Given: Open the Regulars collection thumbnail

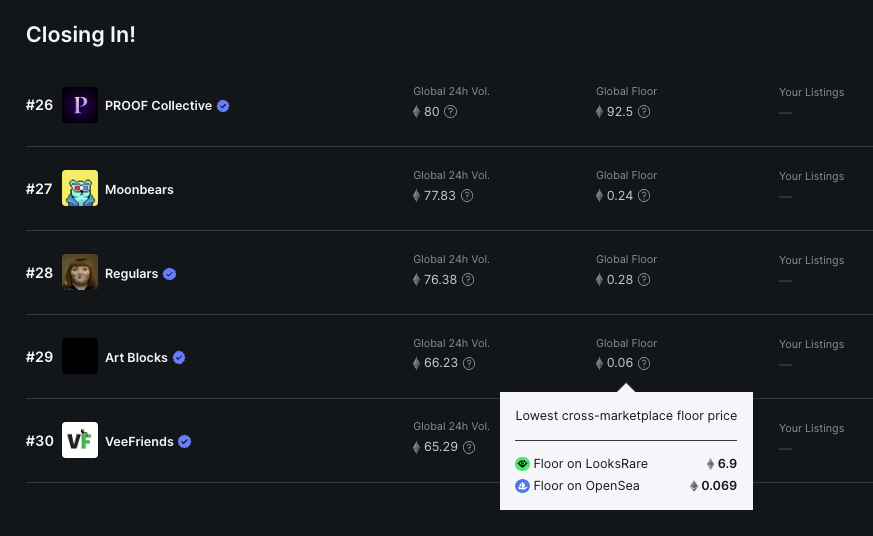Looking at the screenshot, I should click(80, 272).
